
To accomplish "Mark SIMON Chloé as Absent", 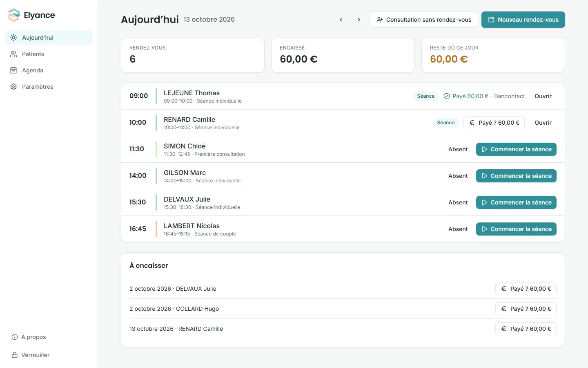I will tap(458, 149).
